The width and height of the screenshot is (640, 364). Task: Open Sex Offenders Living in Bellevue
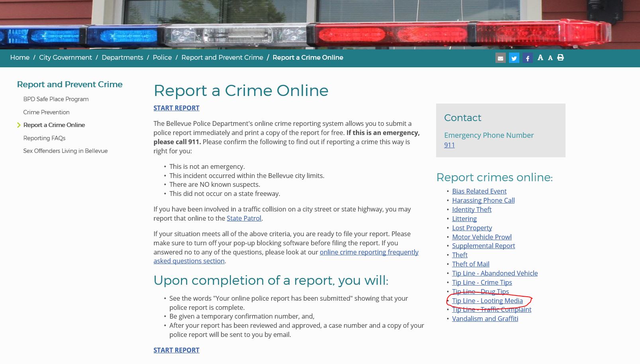coord(65,151)
